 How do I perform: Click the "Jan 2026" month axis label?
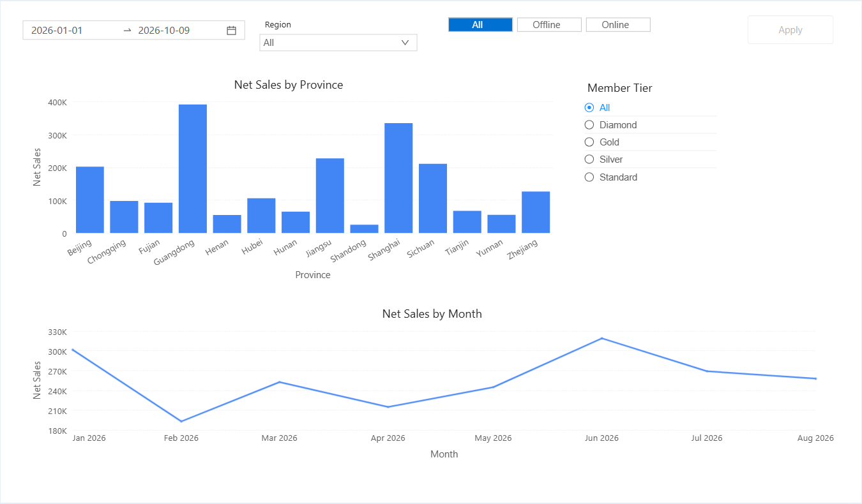pyautogui.click(x=89, y=438)
